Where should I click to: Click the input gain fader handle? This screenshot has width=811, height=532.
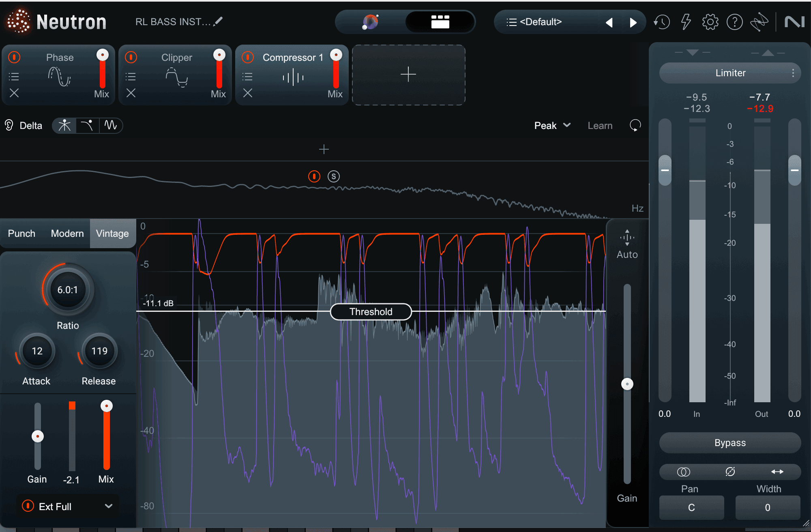tap(665, 170)
